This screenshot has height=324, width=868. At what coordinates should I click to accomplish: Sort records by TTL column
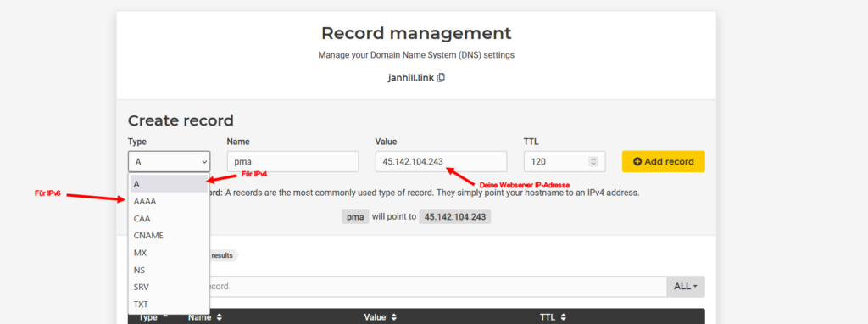[x=553, y=317]
